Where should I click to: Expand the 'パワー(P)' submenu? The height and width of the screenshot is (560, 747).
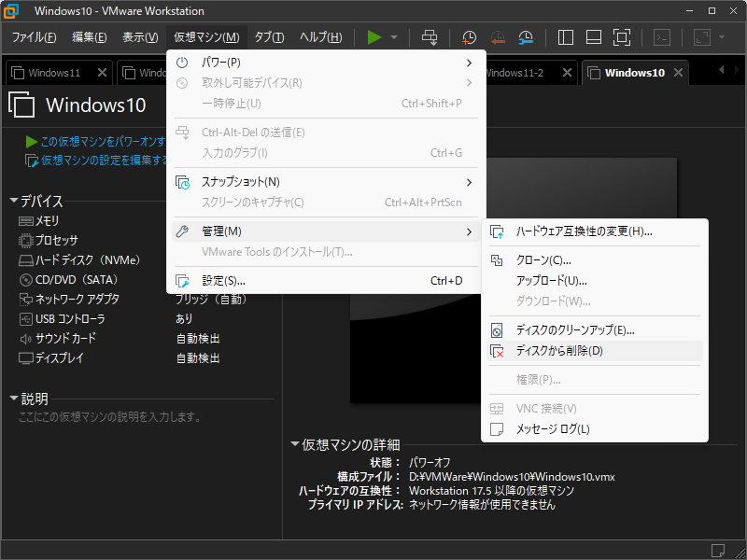[x=325, y=63]
